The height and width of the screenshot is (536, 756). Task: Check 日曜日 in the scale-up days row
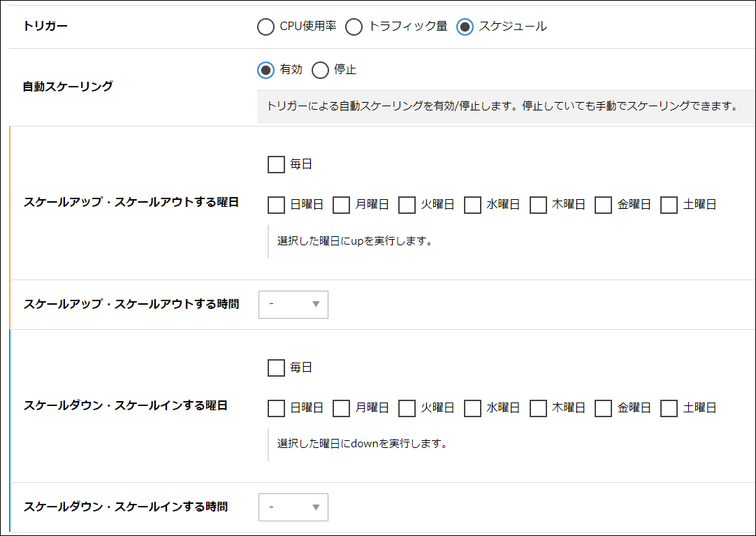pos(276,205)
